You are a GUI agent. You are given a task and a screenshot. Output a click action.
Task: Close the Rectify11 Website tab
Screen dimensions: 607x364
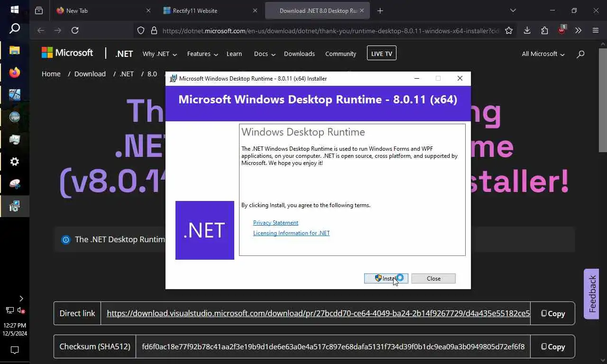tap(255, 10)
